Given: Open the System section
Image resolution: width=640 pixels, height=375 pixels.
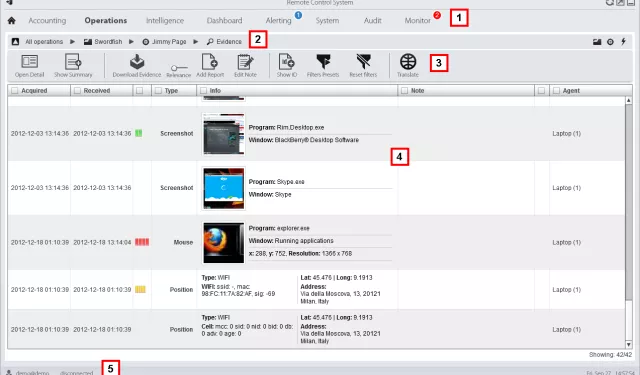Looking at the screenshot, I should (x=327, y=20).
